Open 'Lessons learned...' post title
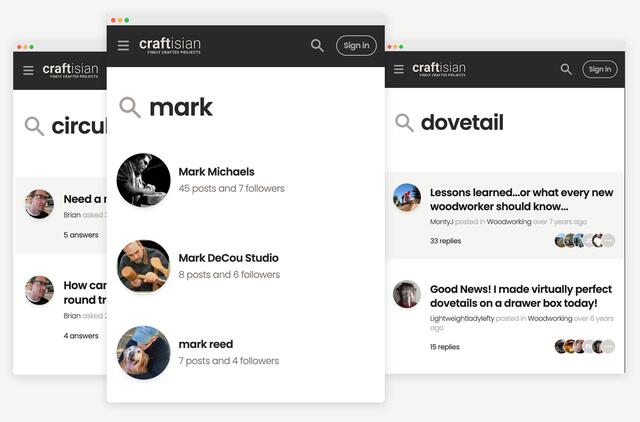Screen dimensions: 640x422 (521, 199)
